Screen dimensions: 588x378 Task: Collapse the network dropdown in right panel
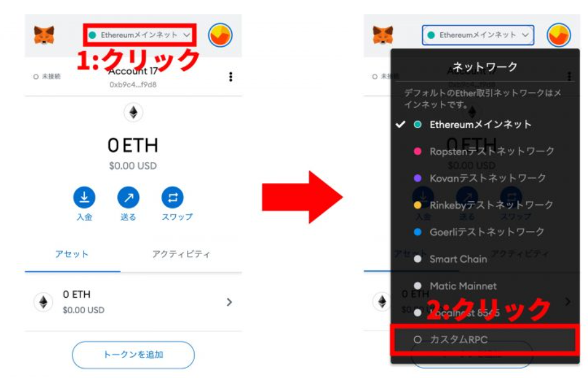pos(478,35)
